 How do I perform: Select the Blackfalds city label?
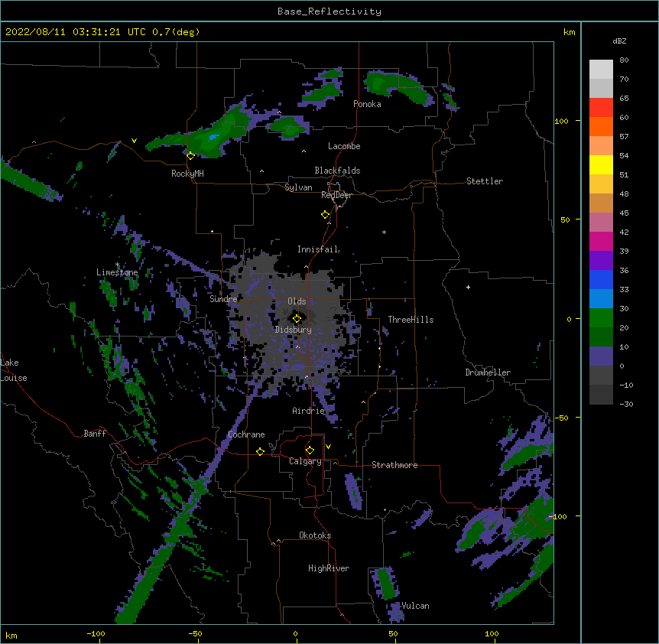click(x=337, y=171)
